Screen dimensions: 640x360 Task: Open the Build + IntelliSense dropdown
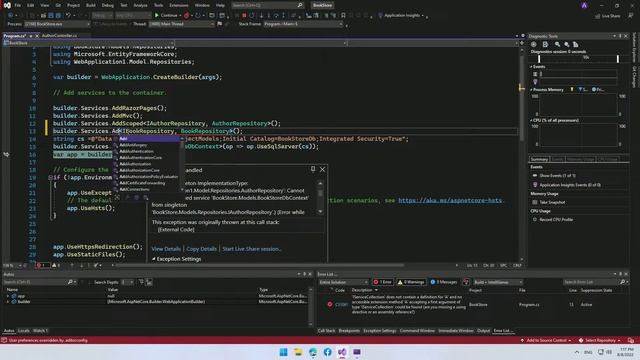point(498,282)
